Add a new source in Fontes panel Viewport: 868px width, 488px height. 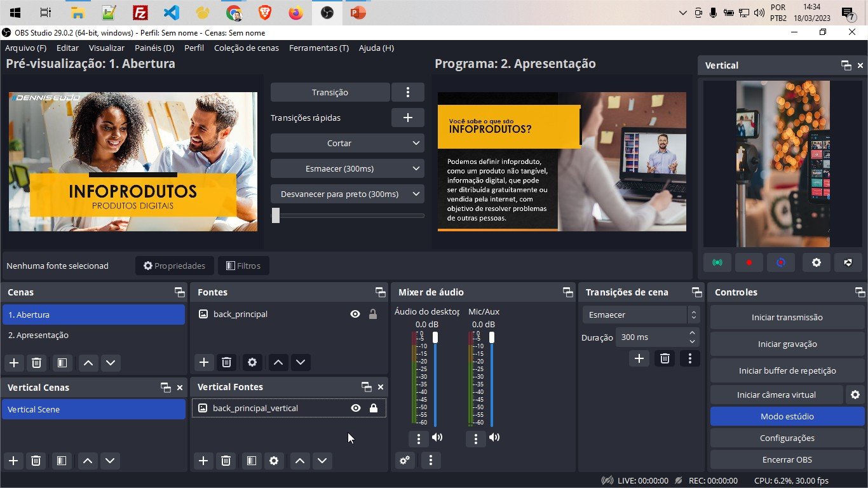click(x=203, y=362)
